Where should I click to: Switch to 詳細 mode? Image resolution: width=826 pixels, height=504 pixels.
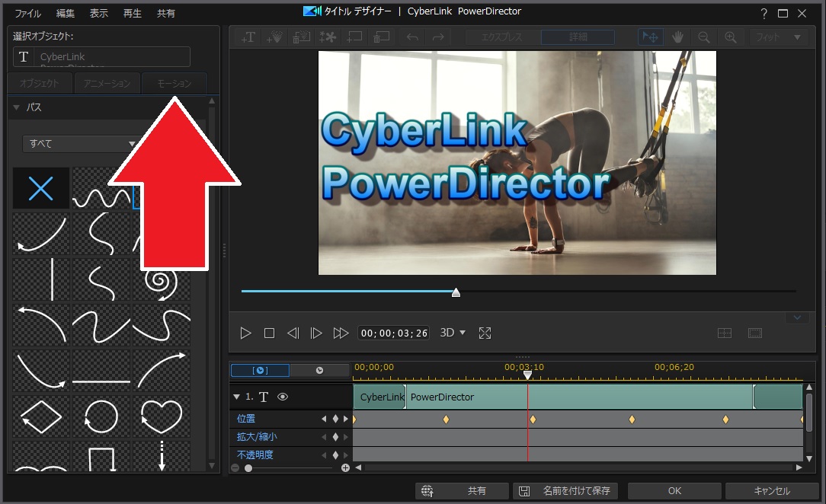pos(578,37)
